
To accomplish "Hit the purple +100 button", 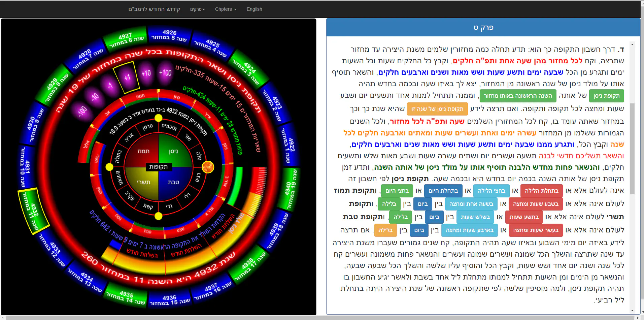I will (x=165, y=73).
